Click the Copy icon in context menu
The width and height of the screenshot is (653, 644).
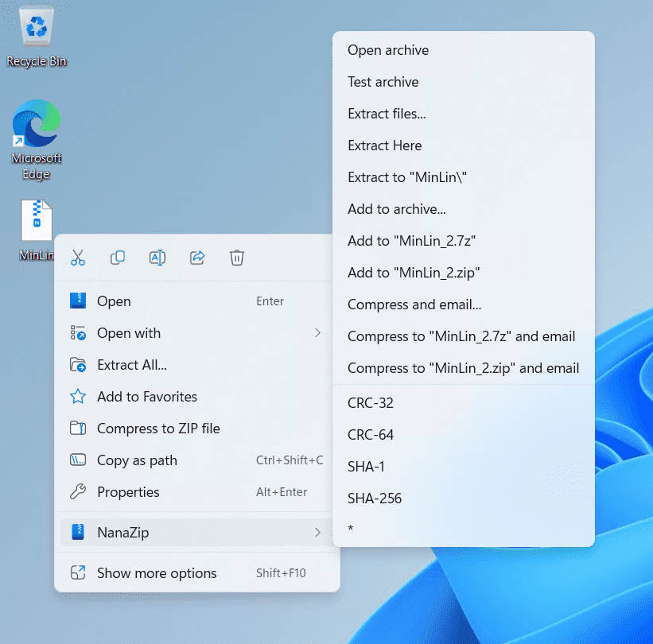point(118,258)
